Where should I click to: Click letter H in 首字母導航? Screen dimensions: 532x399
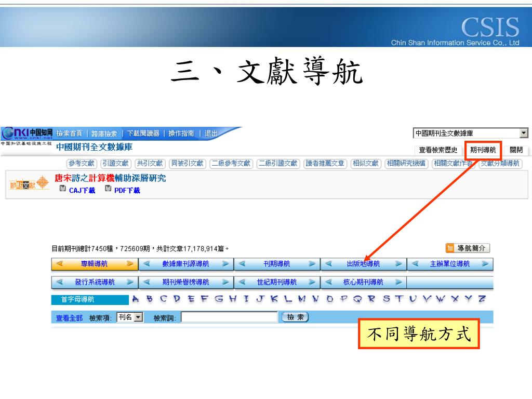[233, 299]
